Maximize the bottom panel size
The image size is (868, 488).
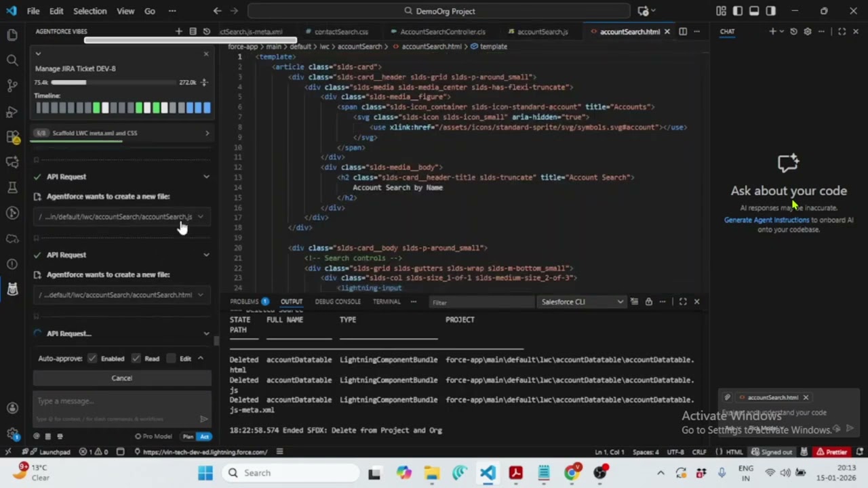pyautogui.click(x=683, y=302)
